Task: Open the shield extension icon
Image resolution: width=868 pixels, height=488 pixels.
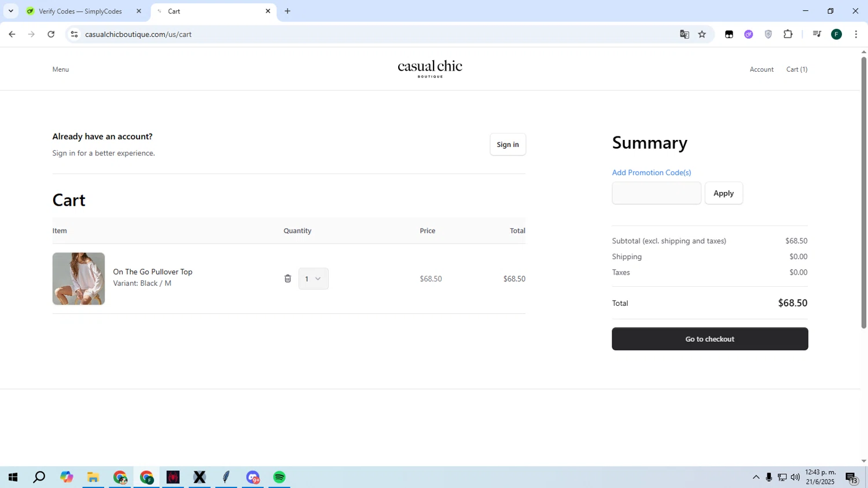Action: click(768, 34)
